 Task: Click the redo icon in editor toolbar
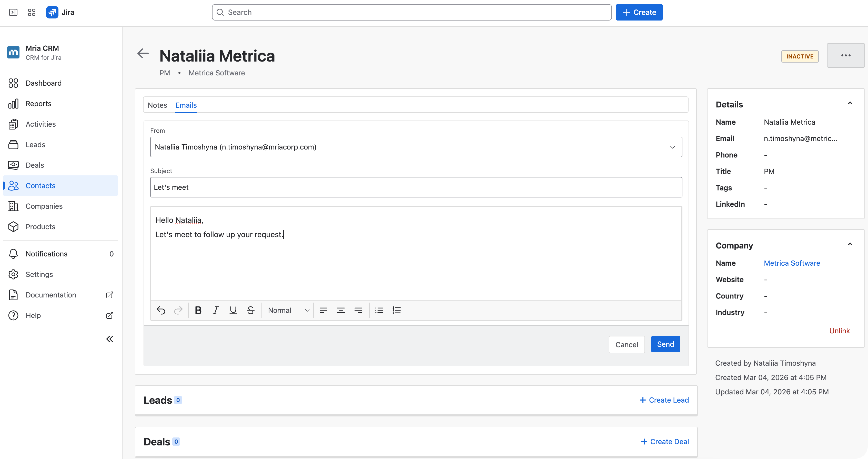(178, 310)
